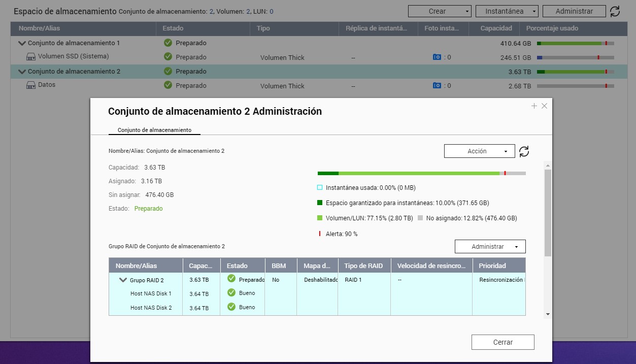Click the dialog scrollbar down arrow
The width and height of the screenshot is (636, 364).
(548, 314)
